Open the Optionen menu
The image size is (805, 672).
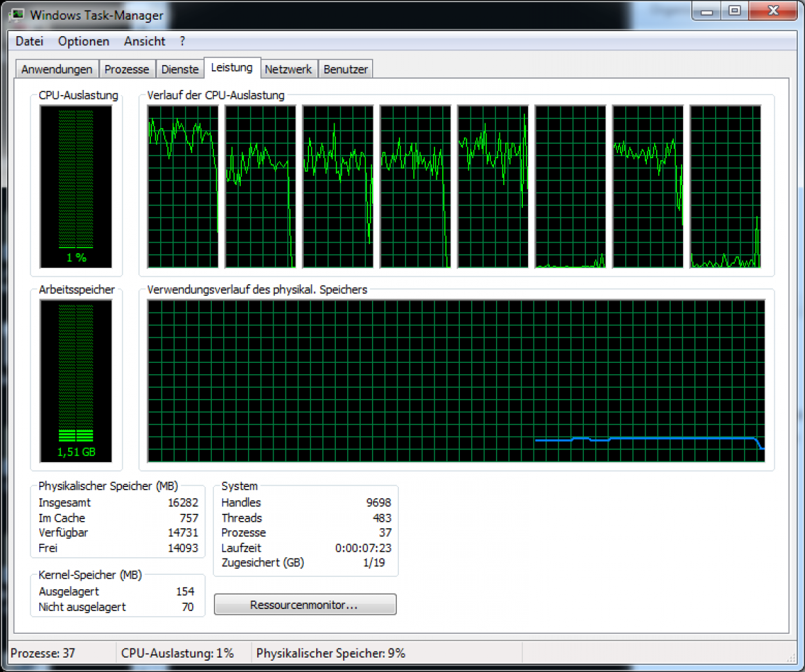point(83,41)
